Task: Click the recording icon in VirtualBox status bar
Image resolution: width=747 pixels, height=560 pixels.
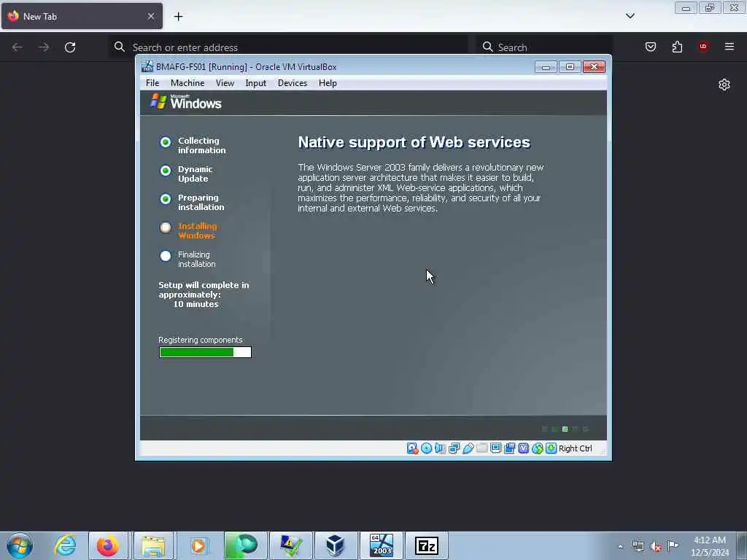Action: tap(509, 448)
